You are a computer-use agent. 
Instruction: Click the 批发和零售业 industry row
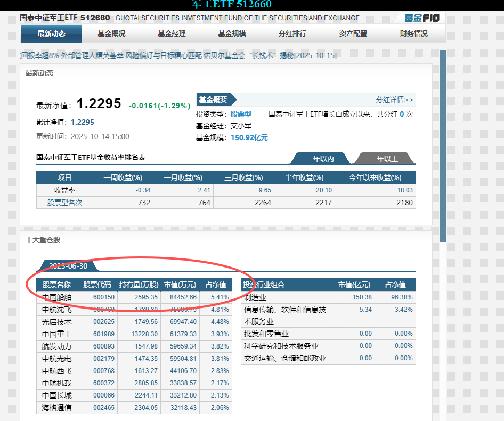click(x=328, y=334)
